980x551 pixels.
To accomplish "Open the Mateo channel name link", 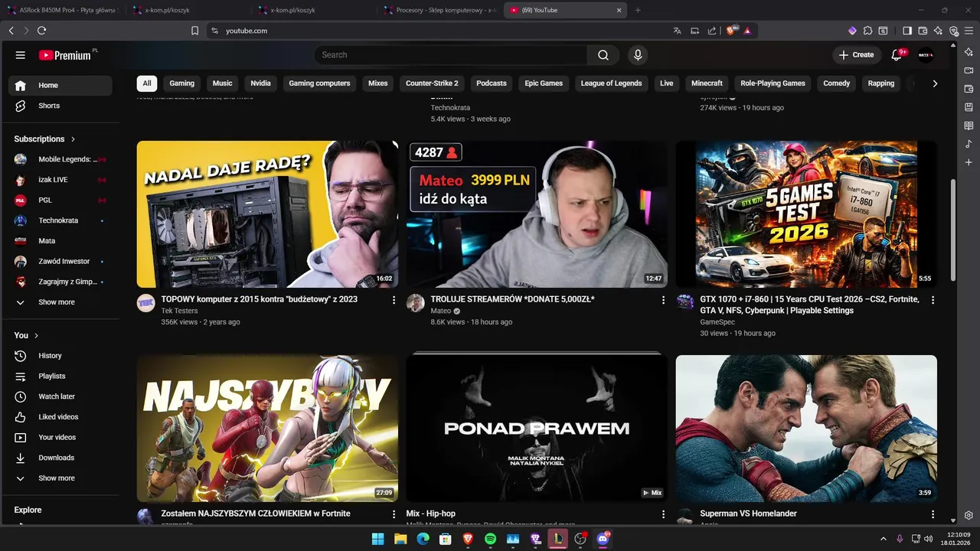I will [441, 311].
